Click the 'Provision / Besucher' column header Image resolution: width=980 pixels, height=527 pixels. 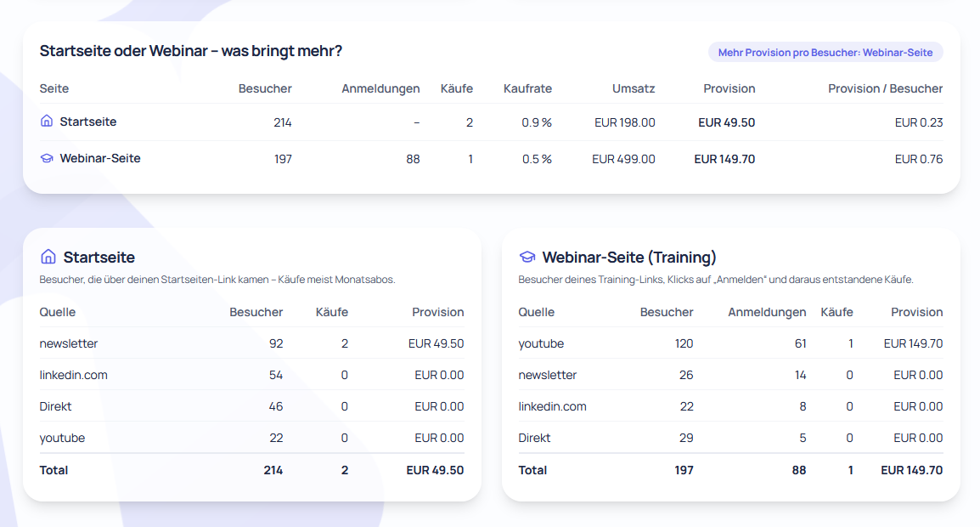[x=885, y=88]
